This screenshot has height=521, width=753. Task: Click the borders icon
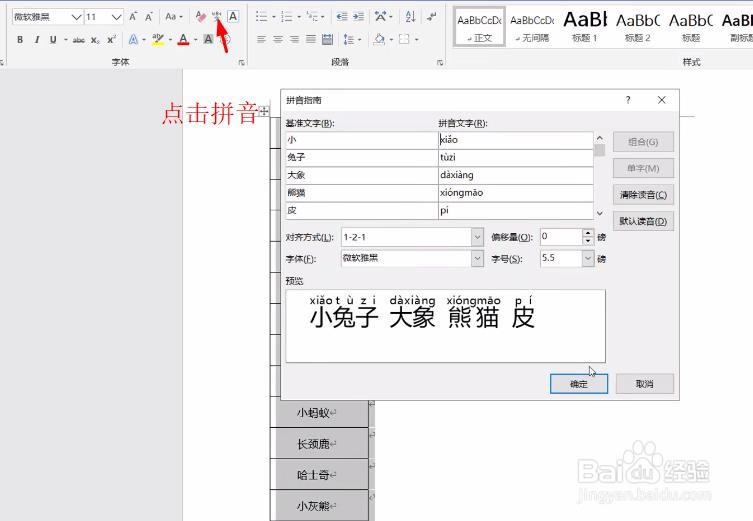tap(404, 39)
